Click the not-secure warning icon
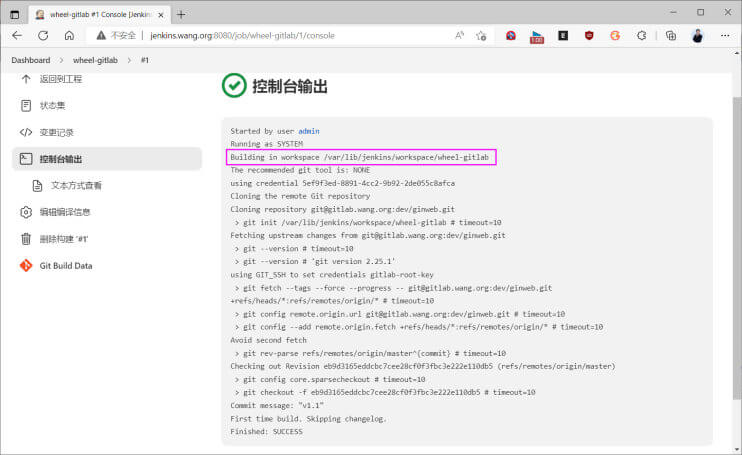 pos(101,35)
